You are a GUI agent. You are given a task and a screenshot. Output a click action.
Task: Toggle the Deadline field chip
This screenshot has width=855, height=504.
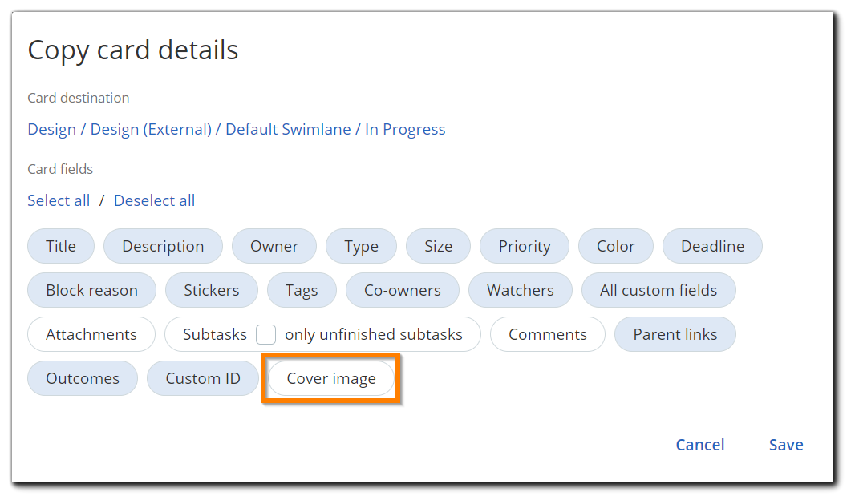pos(712,246)
